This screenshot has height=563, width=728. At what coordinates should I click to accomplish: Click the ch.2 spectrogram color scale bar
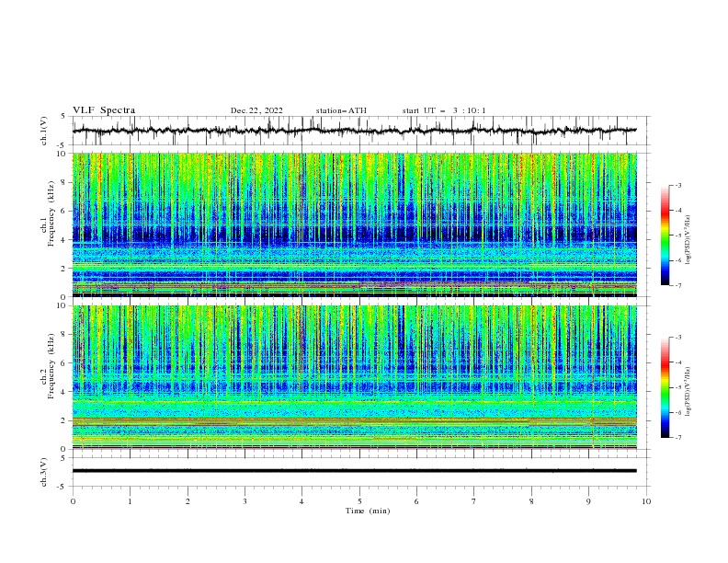tap(665, 387)
